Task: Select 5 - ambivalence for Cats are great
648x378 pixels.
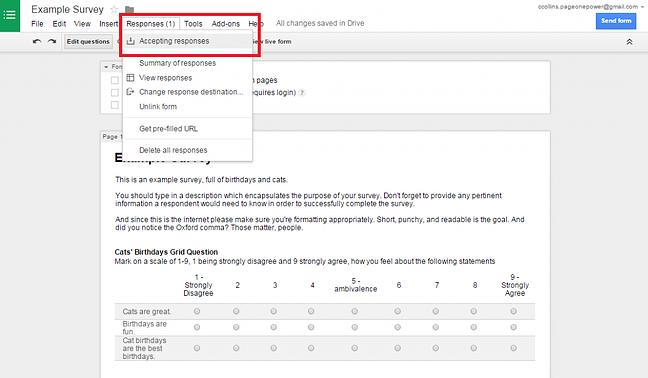Action: pyautogui.click(x=355, y=311)
